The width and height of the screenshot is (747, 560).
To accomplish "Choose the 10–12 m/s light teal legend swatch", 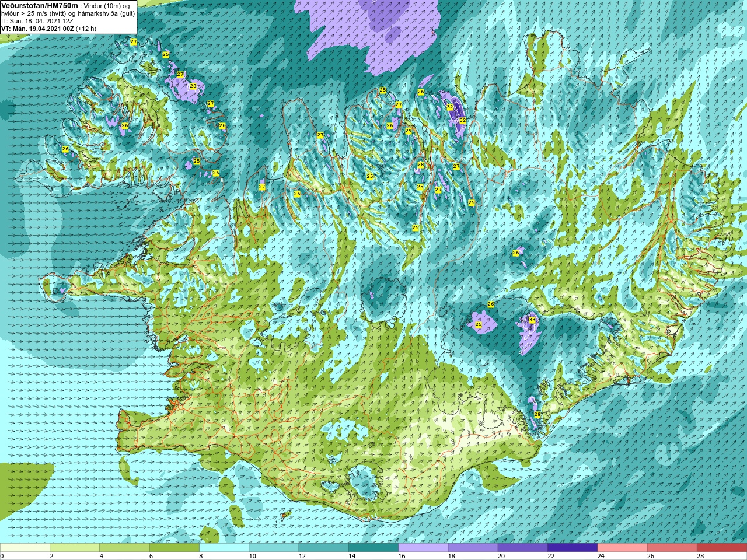I will tap(274, 548).
